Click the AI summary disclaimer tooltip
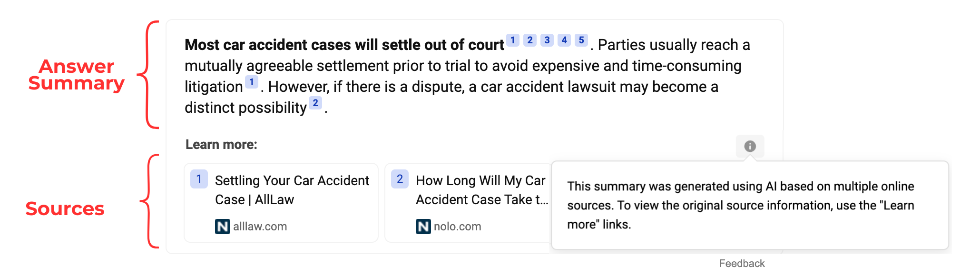Screen dimensions: 980x277 (750, 205)
